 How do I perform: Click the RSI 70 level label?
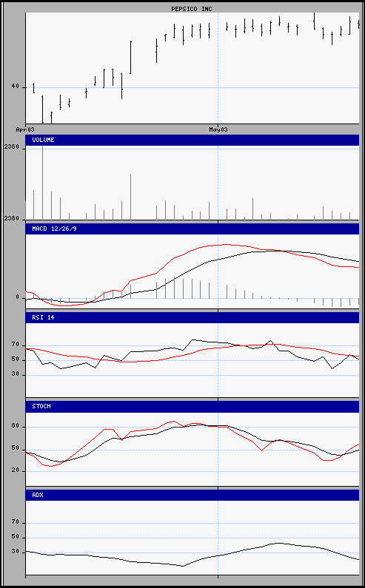coord(15,344)
